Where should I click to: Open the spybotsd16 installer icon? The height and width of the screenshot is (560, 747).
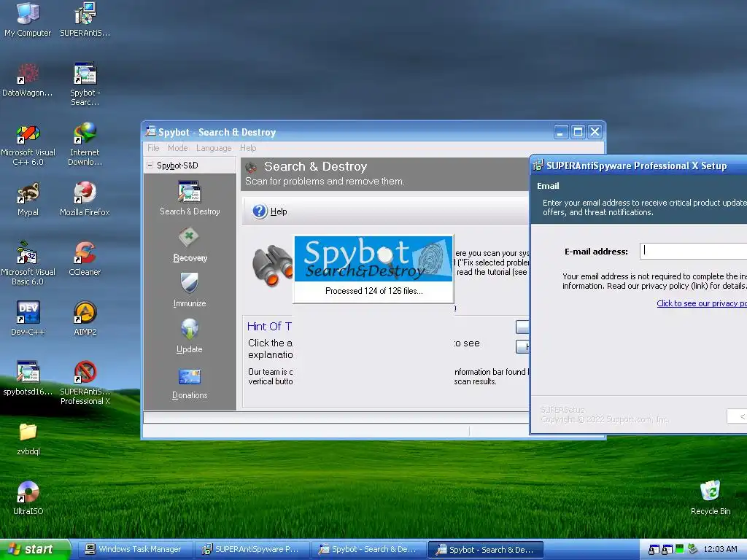click(x=28, y=379)
